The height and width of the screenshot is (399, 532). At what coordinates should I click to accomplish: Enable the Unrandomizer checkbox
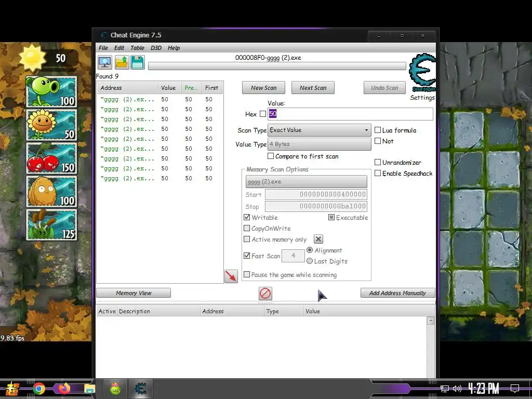(378, 162)
